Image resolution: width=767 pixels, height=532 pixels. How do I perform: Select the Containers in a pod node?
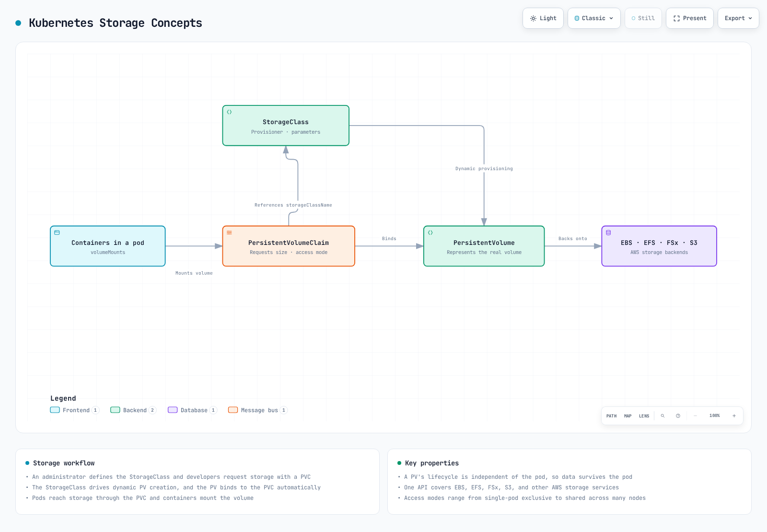click(108, 246)
